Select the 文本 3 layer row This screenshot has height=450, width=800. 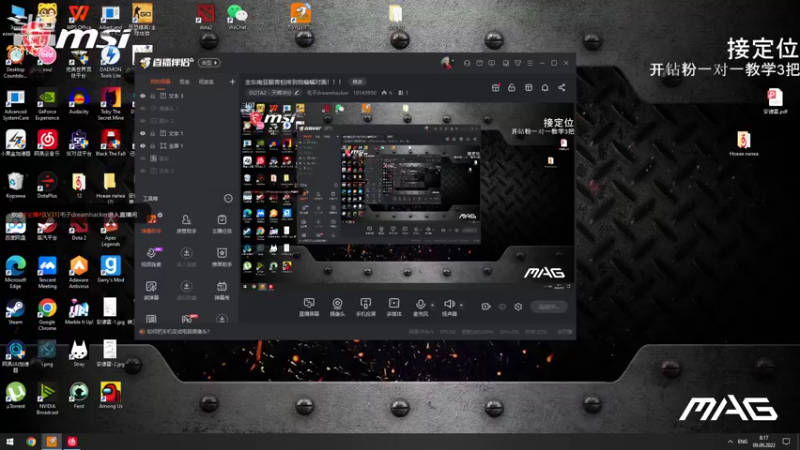pos(186,96)
